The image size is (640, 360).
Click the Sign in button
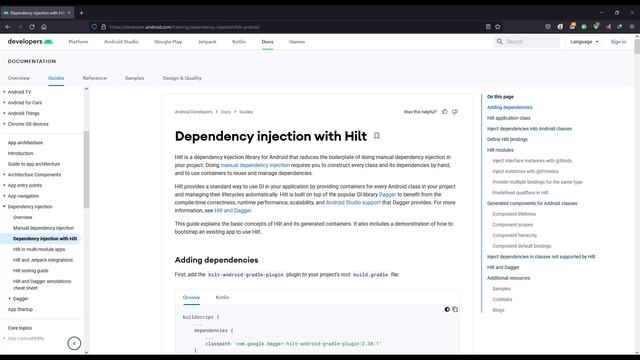618,42
